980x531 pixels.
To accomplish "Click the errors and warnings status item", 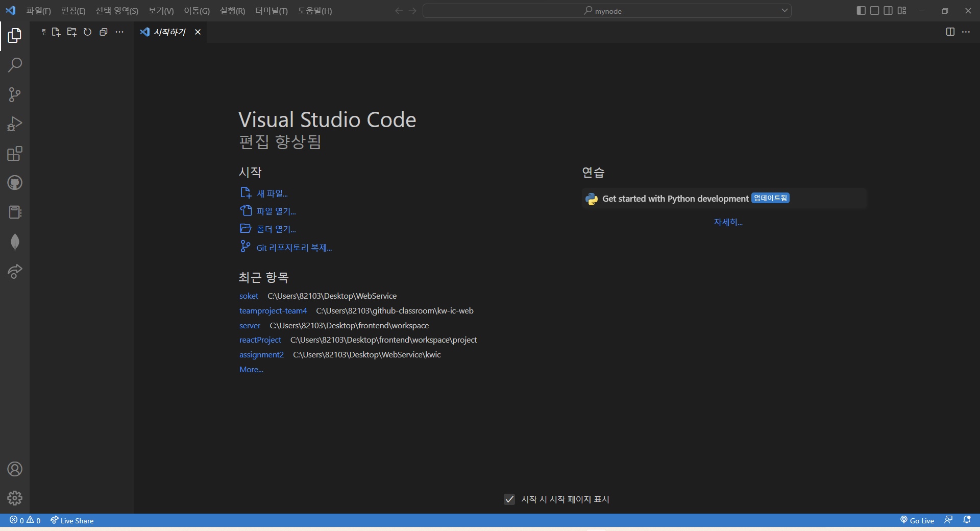I will pyautogui.click(x=25, y=520).
